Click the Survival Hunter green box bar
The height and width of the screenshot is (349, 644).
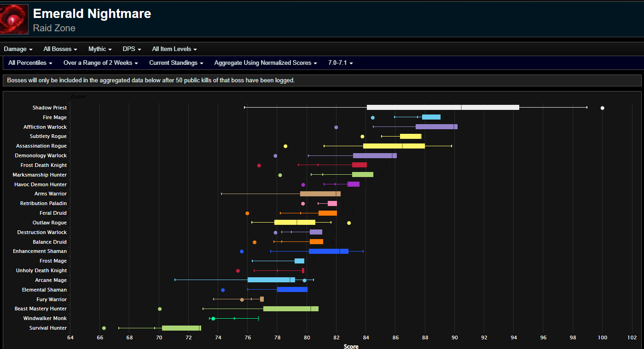181,328
